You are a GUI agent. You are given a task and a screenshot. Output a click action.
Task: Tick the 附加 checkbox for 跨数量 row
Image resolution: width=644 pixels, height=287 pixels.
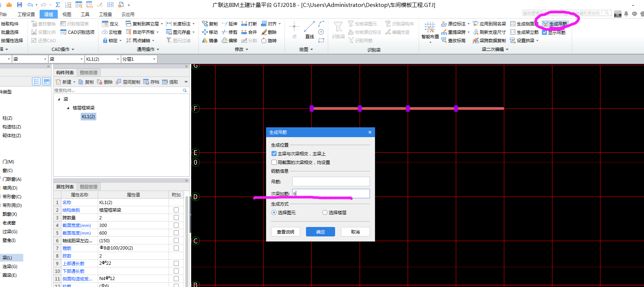coord(176,218)
